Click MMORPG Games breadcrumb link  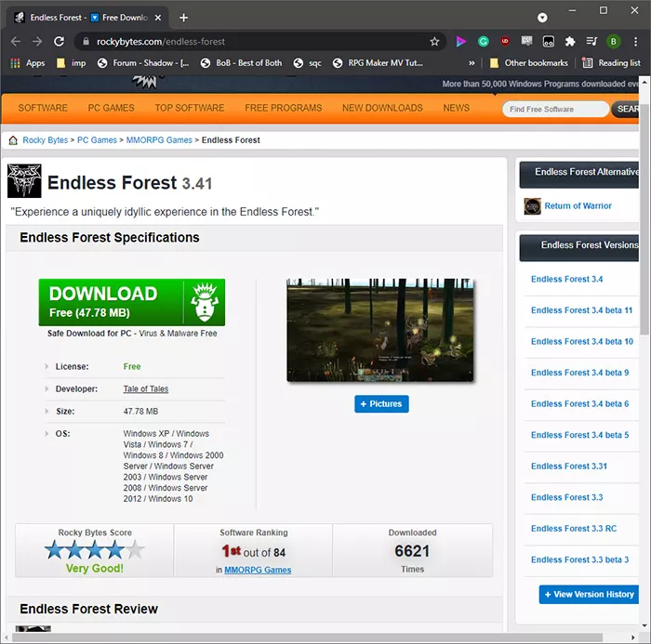coord(159,140)
